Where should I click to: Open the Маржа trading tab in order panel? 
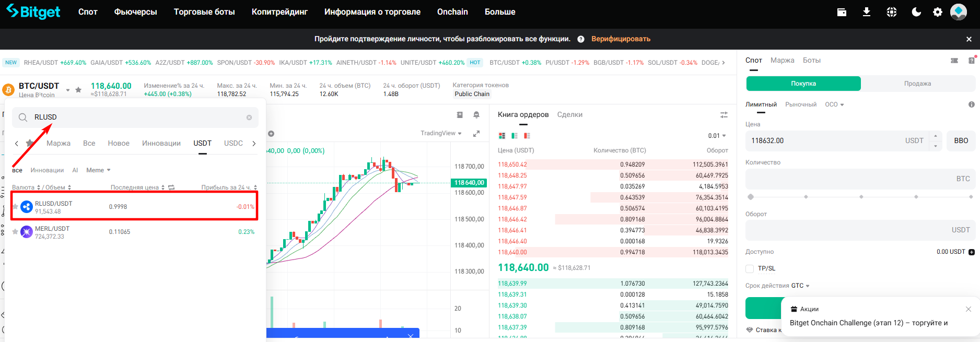(x=783, y=61)
